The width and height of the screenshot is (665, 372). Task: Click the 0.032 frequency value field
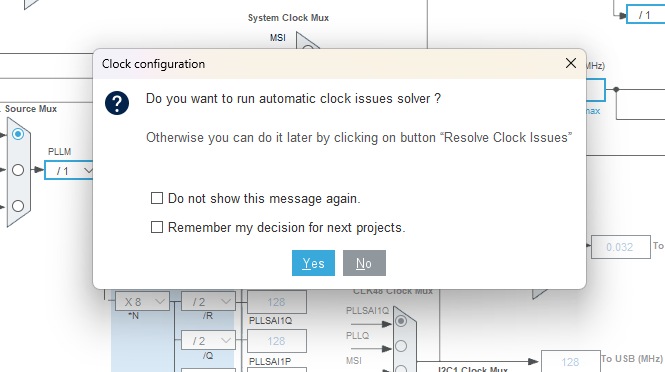(x=620, y=247)
